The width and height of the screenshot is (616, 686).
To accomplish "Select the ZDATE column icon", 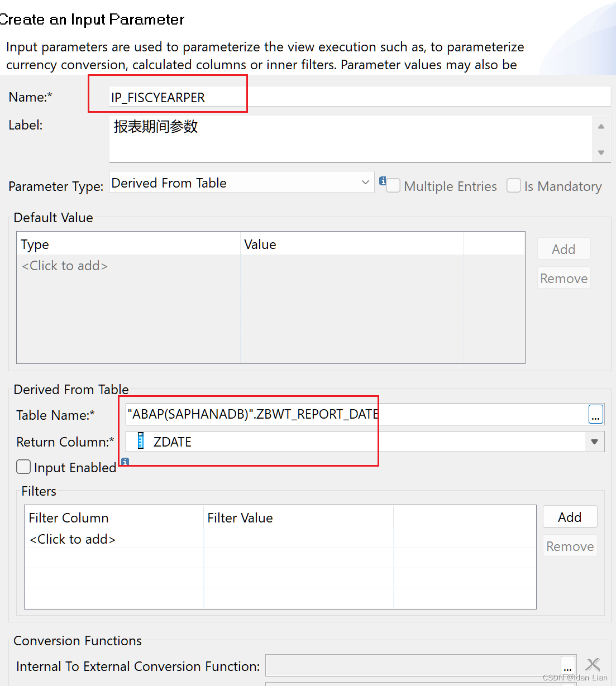I will point(140,442).
